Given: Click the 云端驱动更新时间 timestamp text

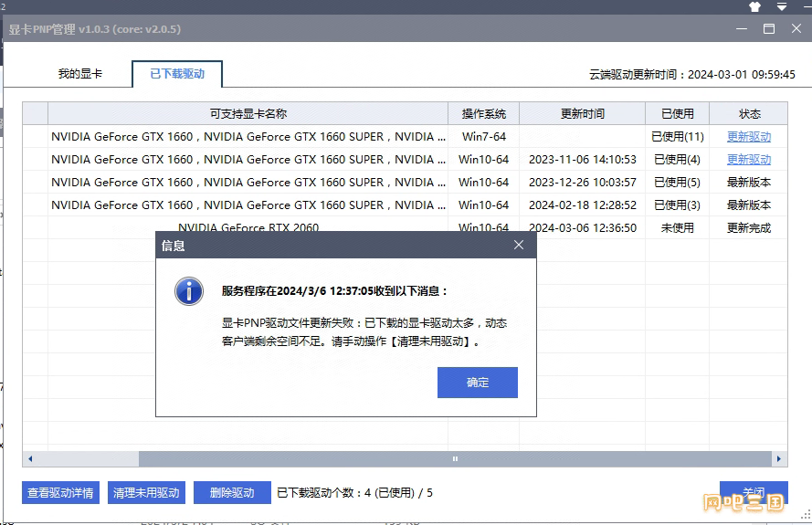Looking at the screenshot, I should coord(691,75).
